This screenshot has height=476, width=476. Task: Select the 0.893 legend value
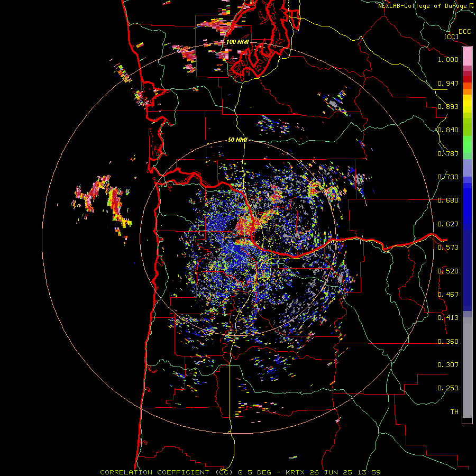point(448,106)
